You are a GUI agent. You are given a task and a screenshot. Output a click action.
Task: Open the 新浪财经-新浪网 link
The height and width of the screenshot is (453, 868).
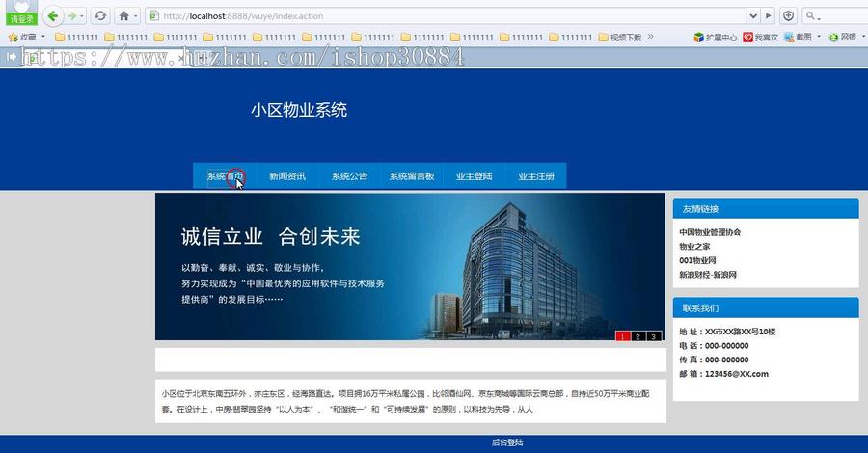[708, 275]
